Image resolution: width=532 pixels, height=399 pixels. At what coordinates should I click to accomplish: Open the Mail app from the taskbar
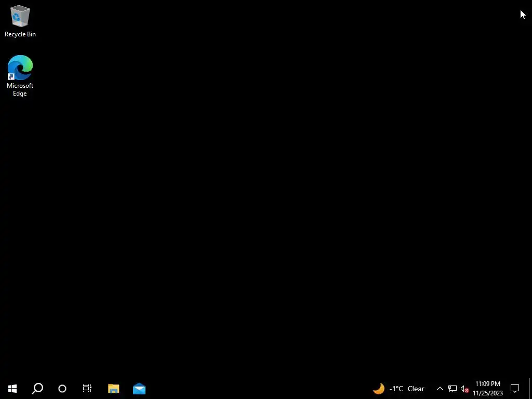(x=139, y=389)
